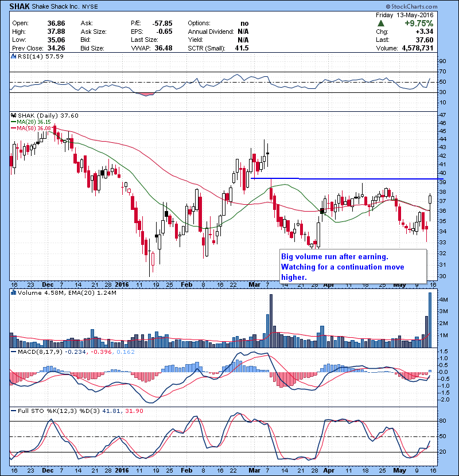Select the MA(20) 36.15 legend entry
The image size is (459, 476).
(x=31, y=122)
